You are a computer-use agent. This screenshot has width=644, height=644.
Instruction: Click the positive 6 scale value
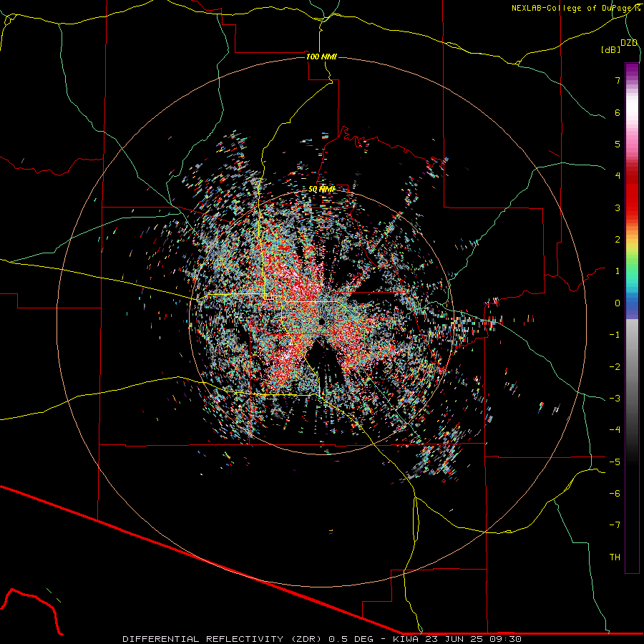(618, 112)
